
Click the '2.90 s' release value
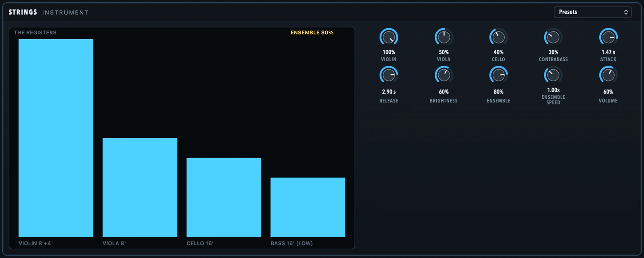[x=389, y=92]
